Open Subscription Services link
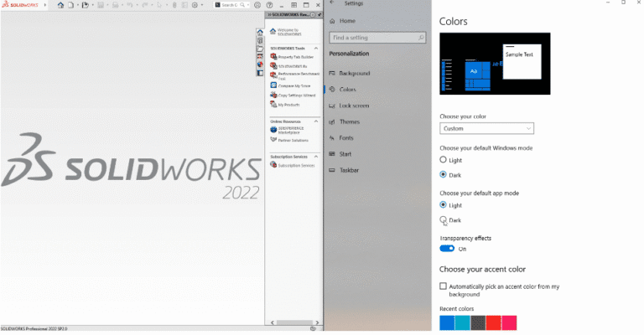The width and height of the screenshot is (644, 335). coord(293,165)
